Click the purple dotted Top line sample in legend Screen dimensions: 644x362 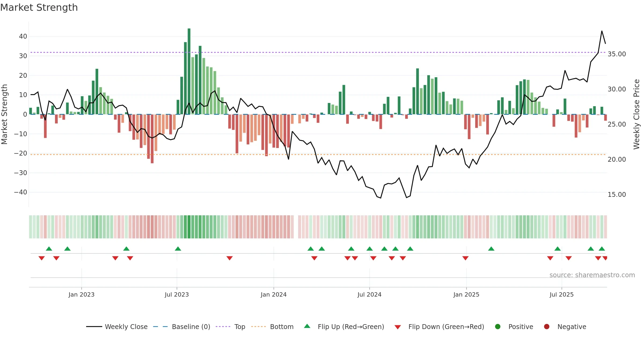pyautogui.click(x=223, y=327)
